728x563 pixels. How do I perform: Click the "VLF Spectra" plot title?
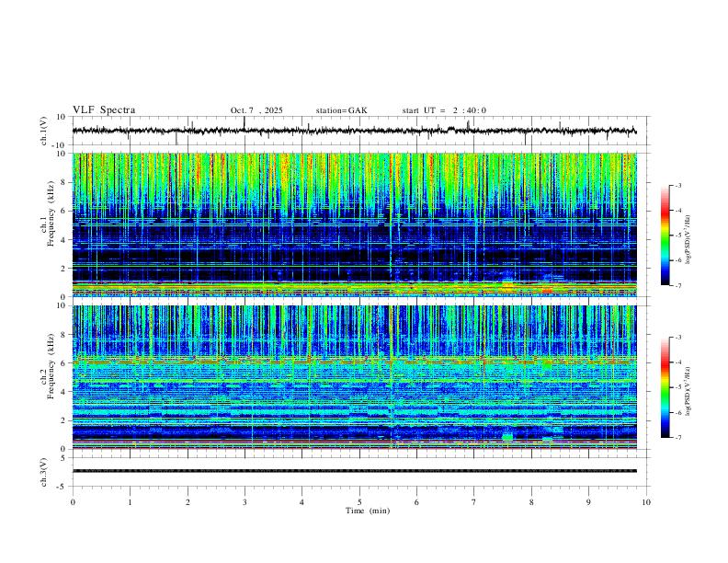(104, 110)
